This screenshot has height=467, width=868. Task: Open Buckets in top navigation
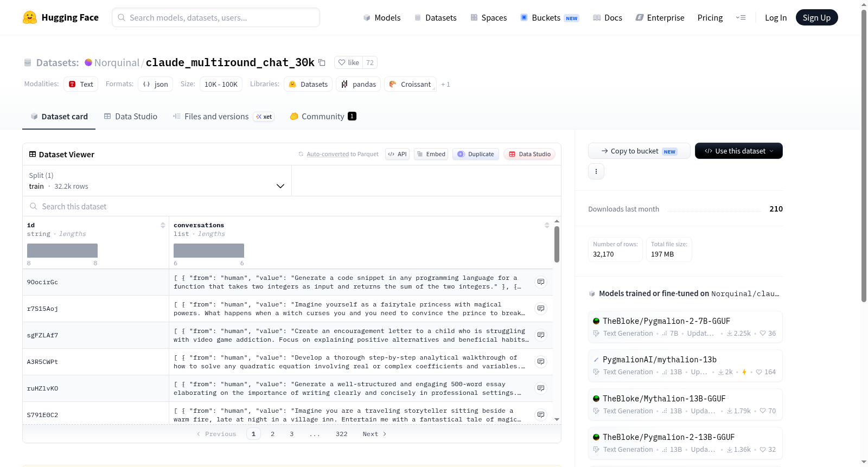coord(550,17)
